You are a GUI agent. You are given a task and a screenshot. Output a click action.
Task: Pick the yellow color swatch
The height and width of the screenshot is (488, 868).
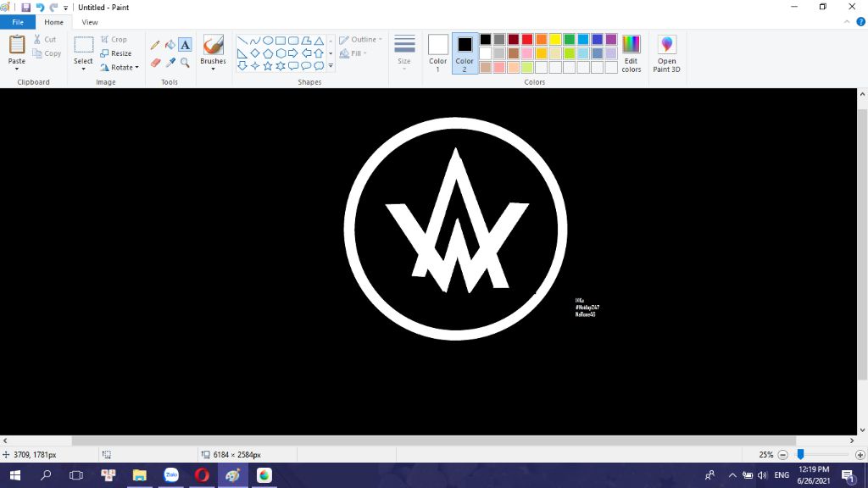555,39
